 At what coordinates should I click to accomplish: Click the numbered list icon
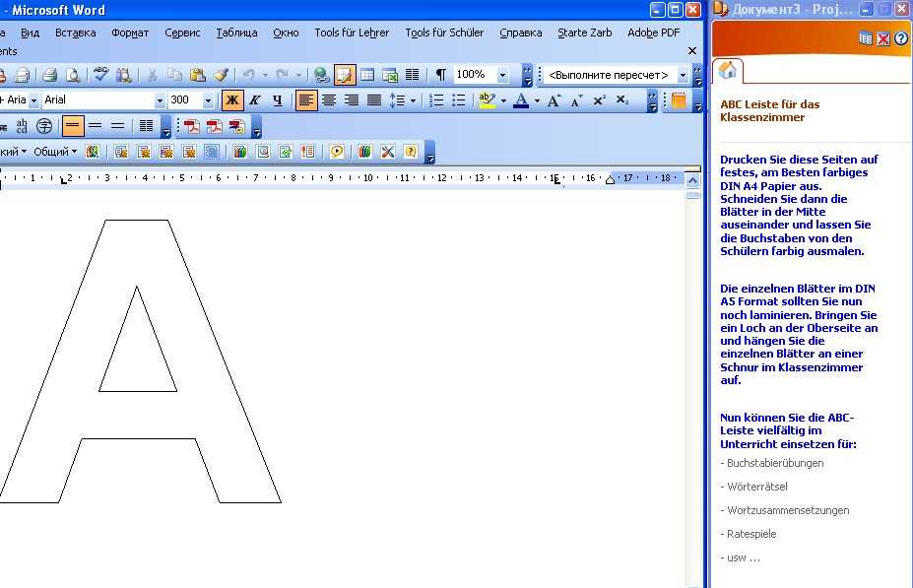pos(436,100)
